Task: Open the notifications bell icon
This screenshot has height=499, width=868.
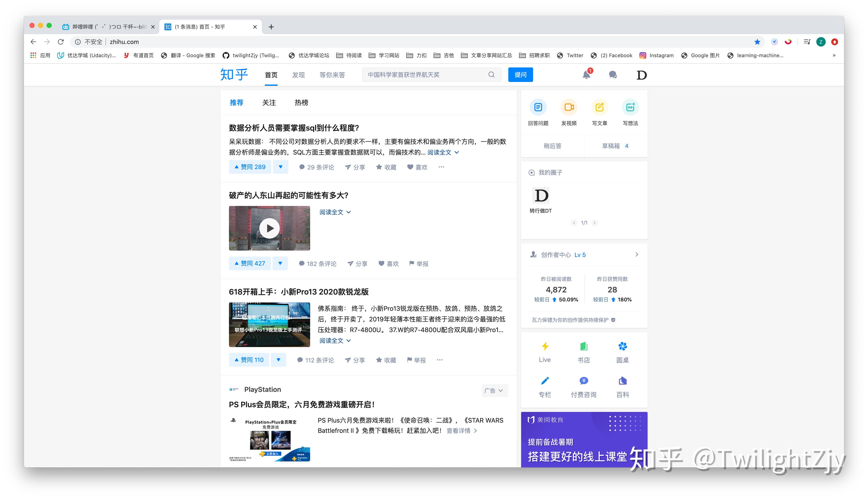Action: click(586, 75)
